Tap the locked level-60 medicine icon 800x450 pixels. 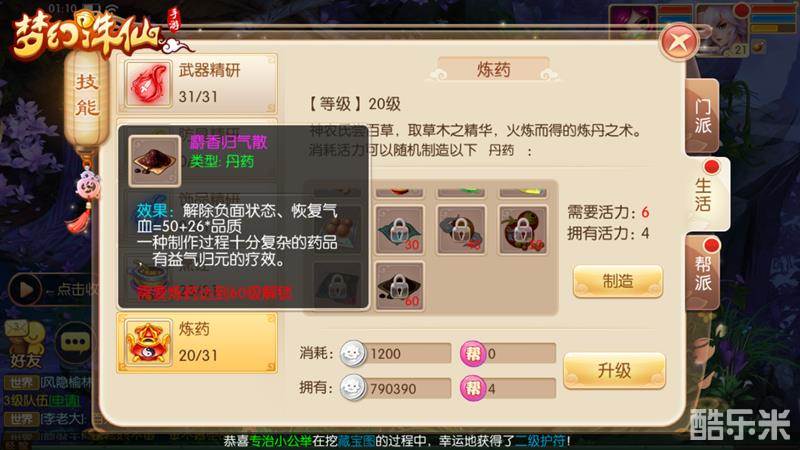click(x=399, y=286)
